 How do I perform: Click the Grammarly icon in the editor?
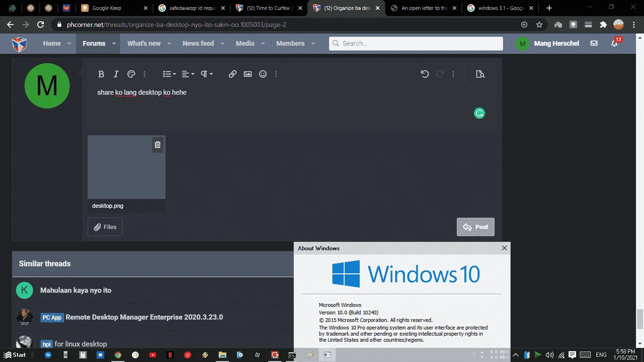479,113
